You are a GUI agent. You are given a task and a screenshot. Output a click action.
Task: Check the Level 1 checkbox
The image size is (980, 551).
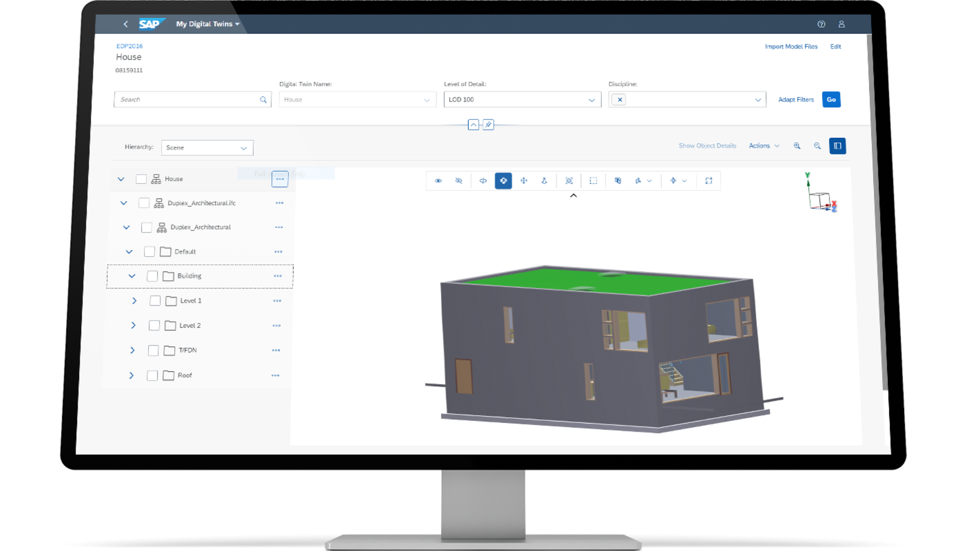pos(155,300)
